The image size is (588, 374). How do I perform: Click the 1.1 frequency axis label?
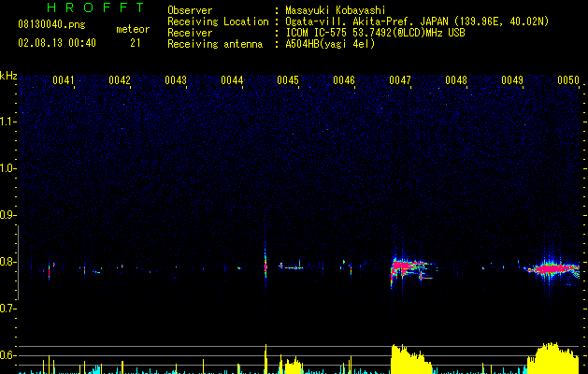(x=7, y=122)
